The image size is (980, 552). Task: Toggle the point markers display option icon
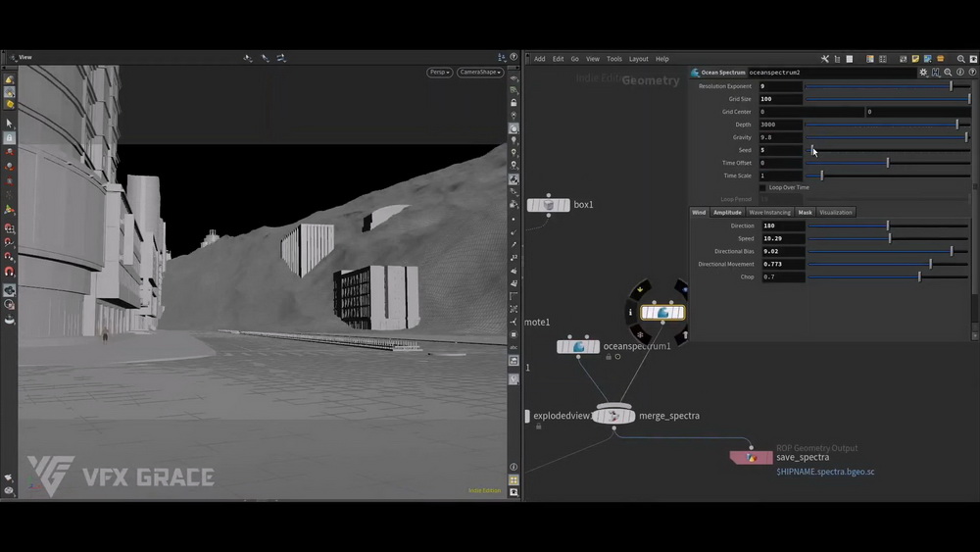pyautogui.click(x=514, y=219)
